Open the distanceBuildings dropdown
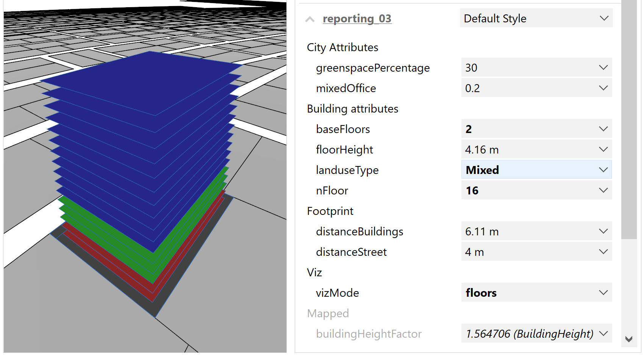Viewport: 644px width, 357px height. tap(603, 231)
